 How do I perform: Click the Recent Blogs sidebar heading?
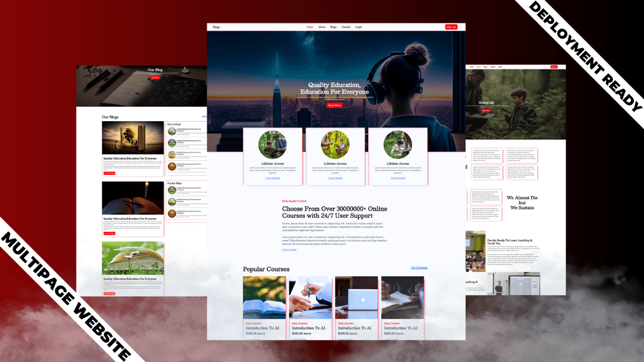[x=174, y=124]
